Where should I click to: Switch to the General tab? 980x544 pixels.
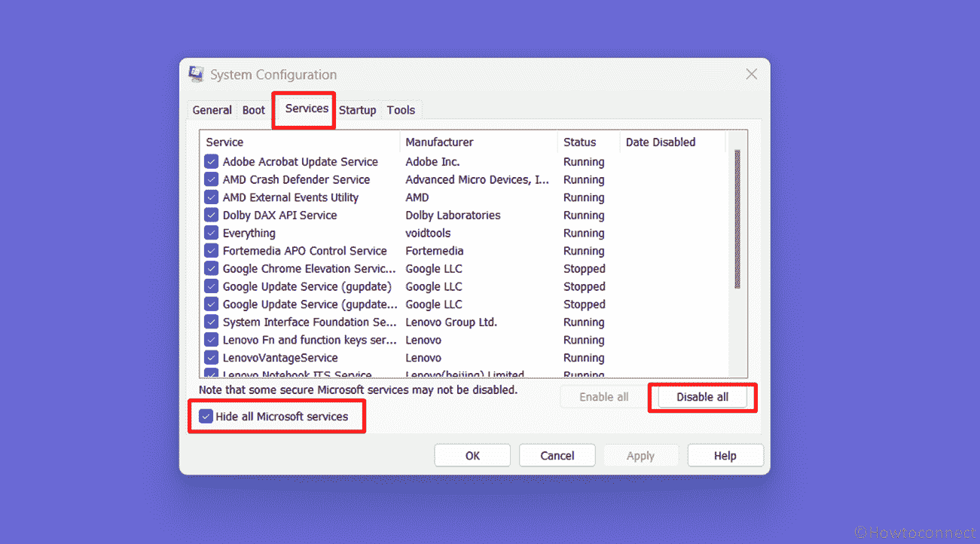click(x=212, y=110)
